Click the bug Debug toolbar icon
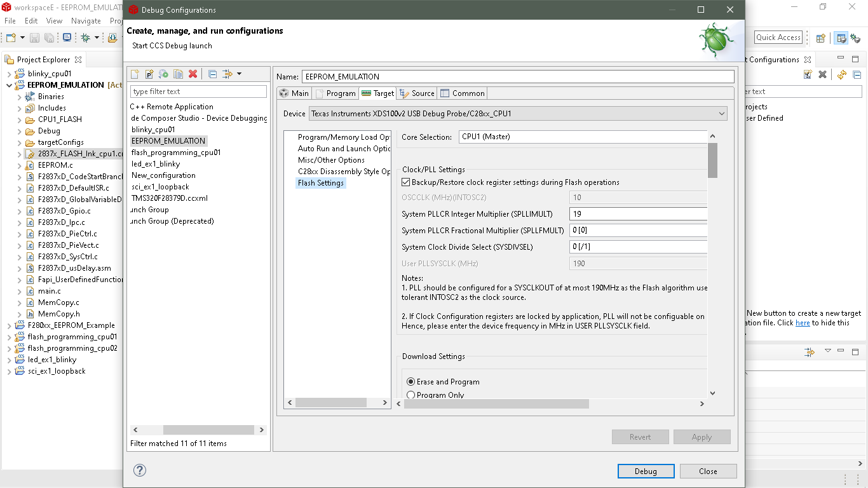This screenshot has width=868, height=488. [x=85, y=38]
